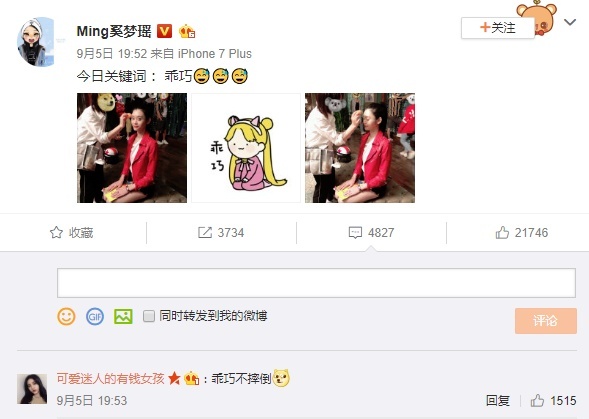The width and height of the screenshot is (589, 419).
Task: Follow the user with 关注 button
Action: point(498,27)
